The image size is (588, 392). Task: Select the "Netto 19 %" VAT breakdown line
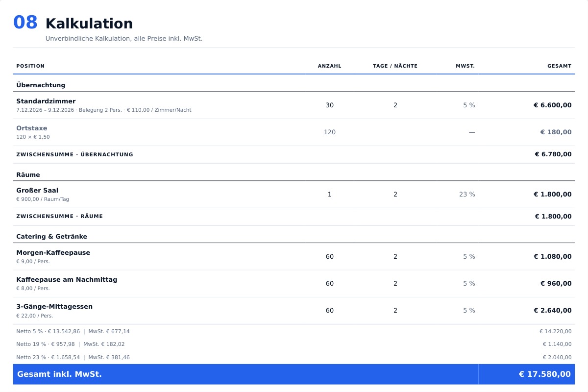pos(71,344)
